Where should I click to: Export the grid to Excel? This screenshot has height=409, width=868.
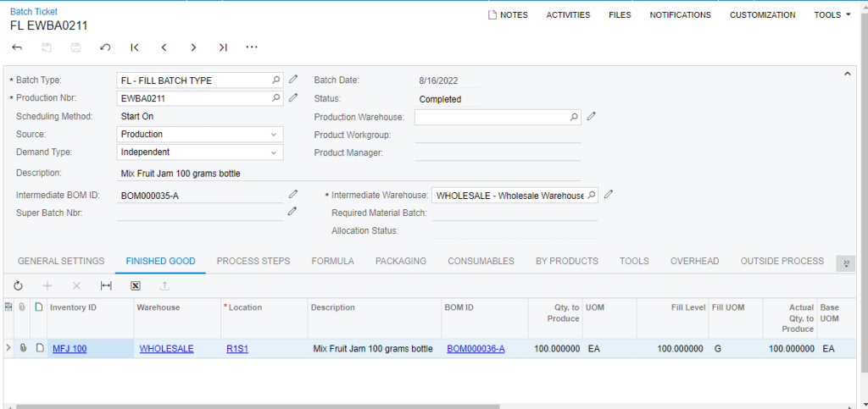[x=135, y=285]
